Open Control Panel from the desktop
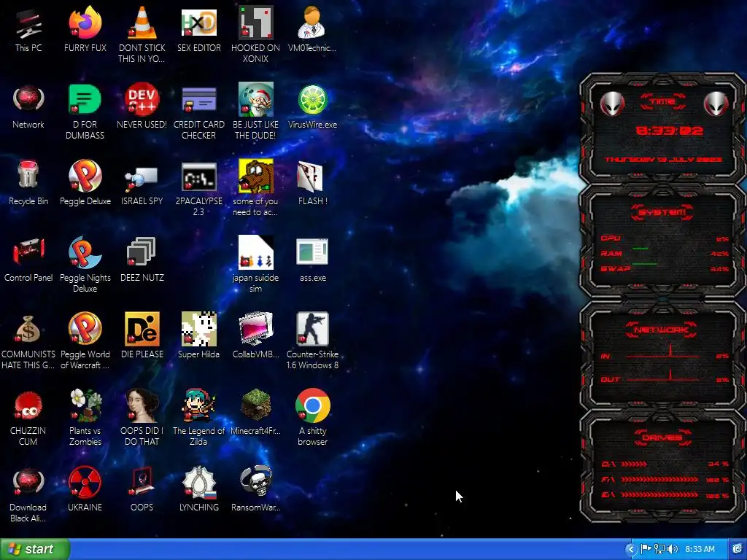 coord(28,252)
